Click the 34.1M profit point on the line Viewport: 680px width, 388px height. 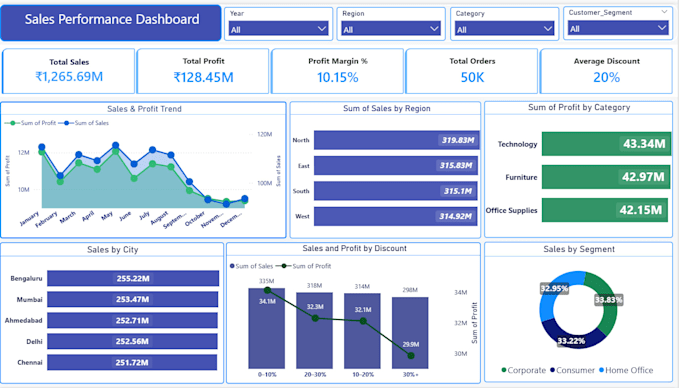267,290
